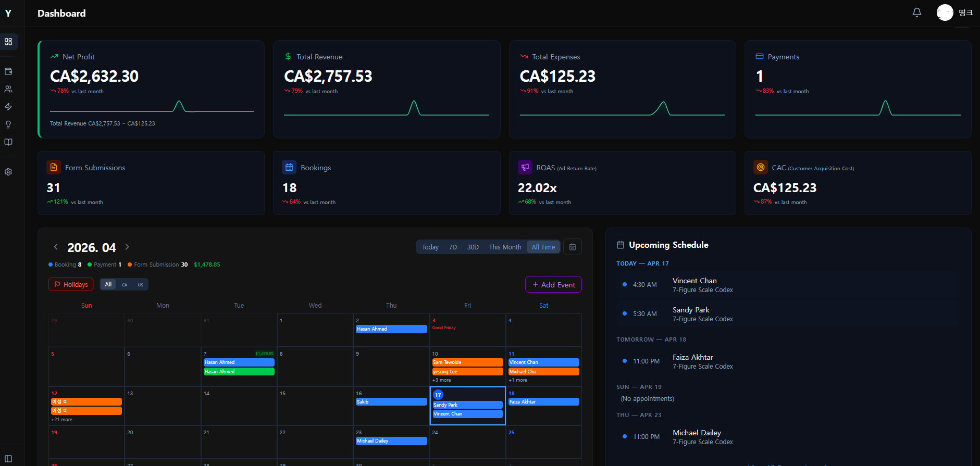Image resolution: width=980 pixels, height=466 pixels.
Task: Select the US holiday region option
Action: 140,285
